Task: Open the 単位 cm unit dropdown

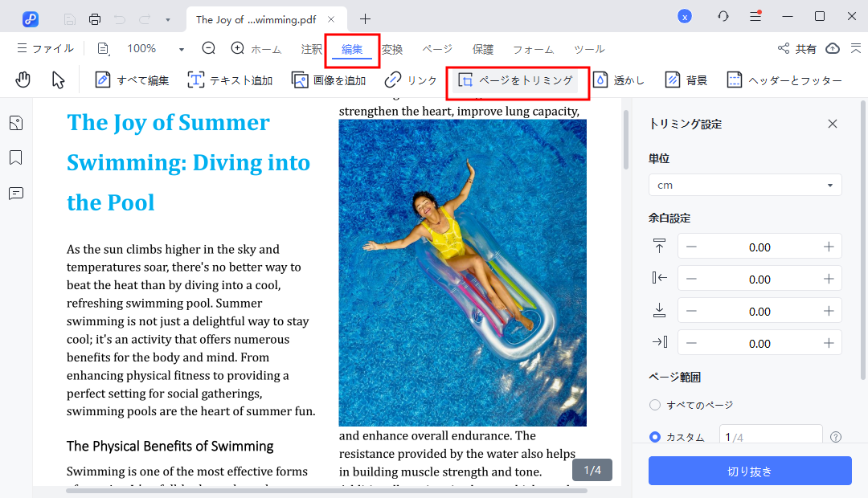Action: coord(745,185)
